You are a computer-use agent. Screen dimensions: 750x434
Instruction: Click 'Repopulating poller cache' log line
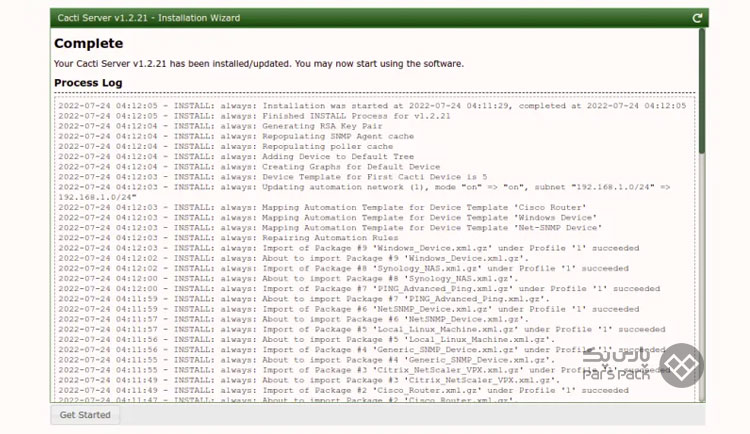tap(226, 146)
